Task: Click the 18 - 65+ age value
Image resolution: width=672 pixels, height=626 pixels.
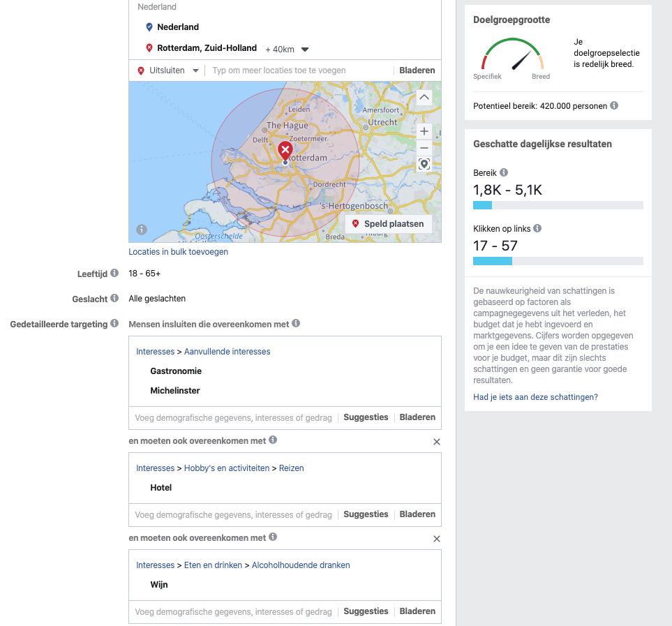Action: pos(144,274)
